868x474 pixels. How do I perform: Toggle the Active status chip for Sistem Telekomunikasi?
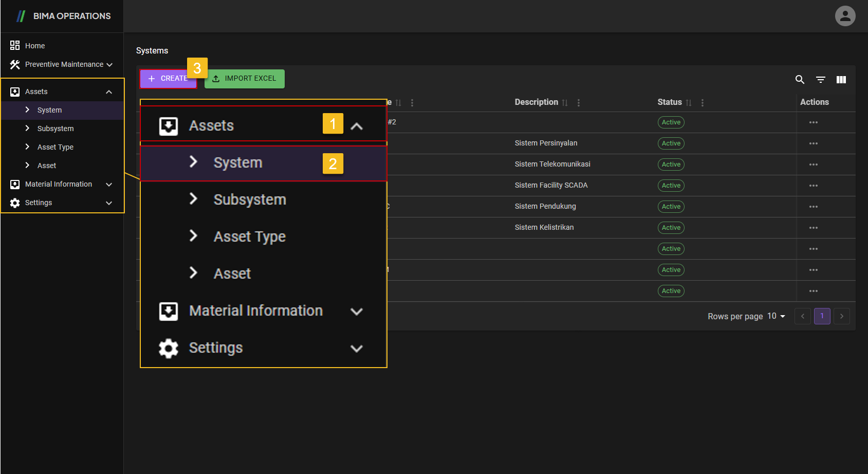tap(671, 165)
